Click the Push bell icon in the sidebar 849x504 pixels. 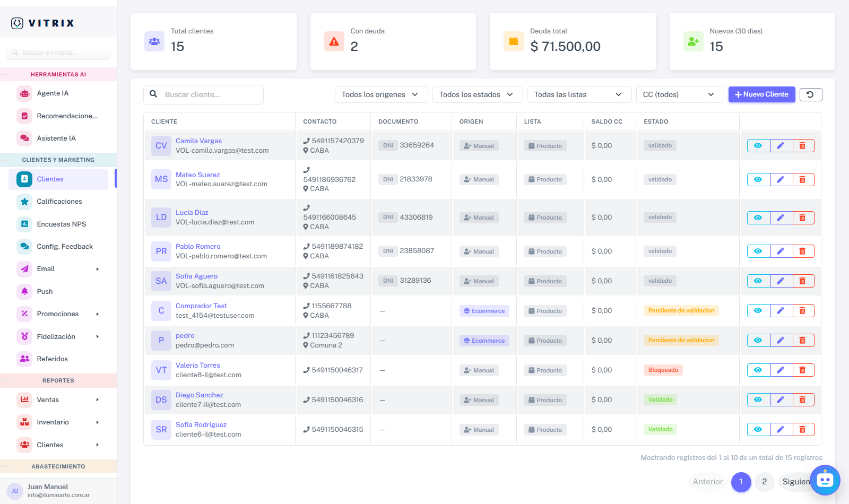[x=24, y=292]
